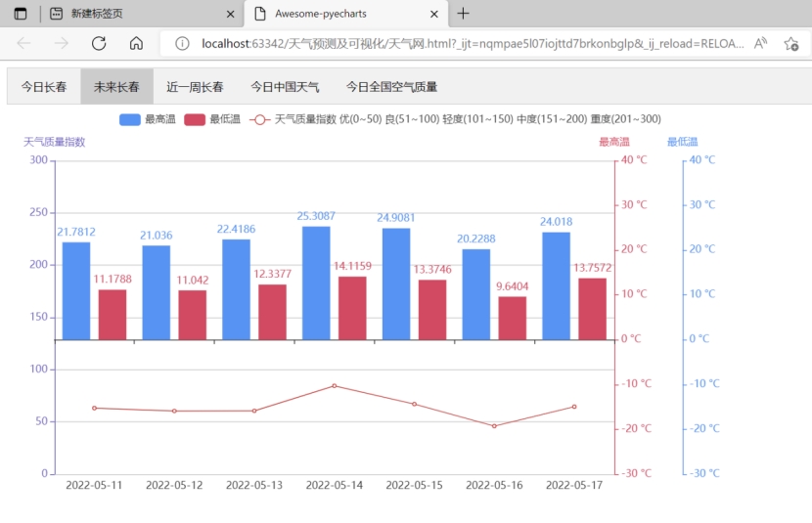Click the 25.3087 blue bar for 2022-05-14
This screenshot has width=812, height=523.
pyautogui.click(x=316, y=283)
